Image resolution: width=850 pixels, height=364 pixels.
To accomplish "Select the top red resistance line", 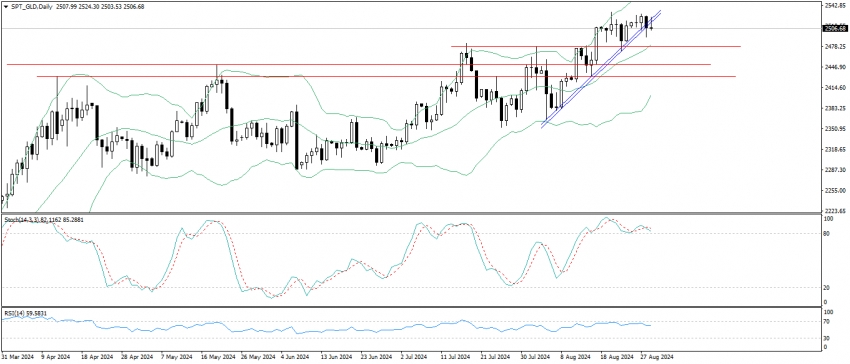I will (596, 47).
